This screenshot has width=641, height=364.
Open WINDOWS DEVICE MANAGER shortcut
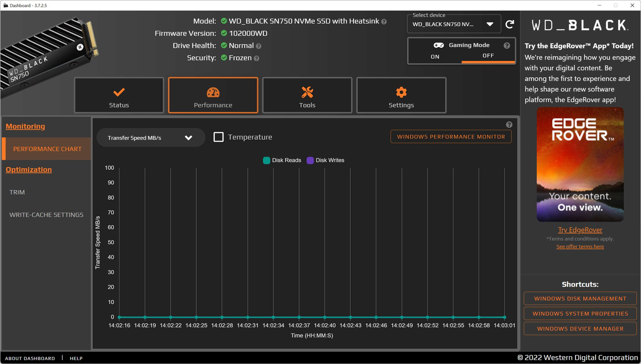pos(580,329)
